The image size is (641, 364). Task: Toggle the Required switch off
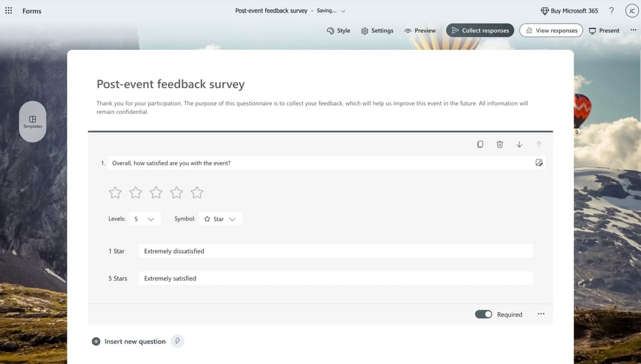[483, 315]
